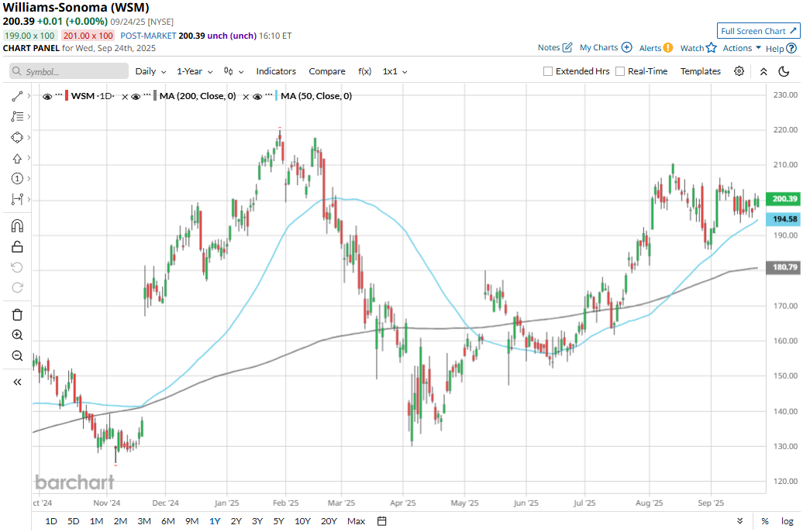Screen dimensions: 803x532
Task: Select the 6M time range
Action: [x=167, y=521]
